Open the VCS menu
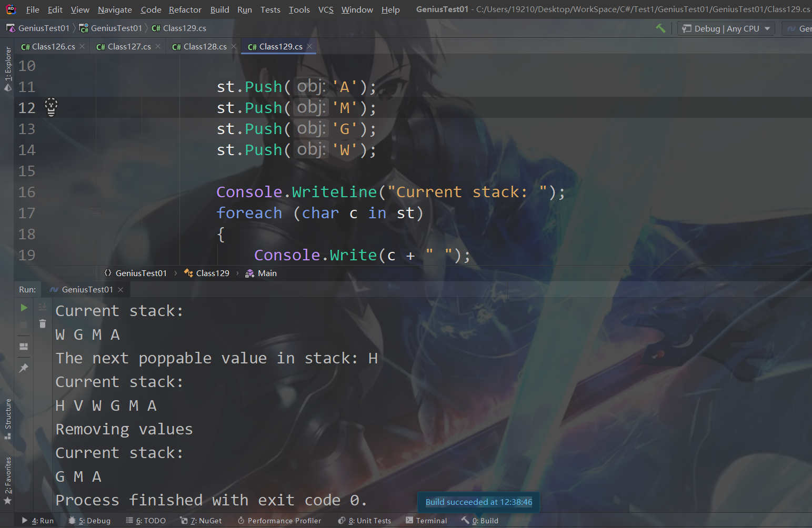The width and height of the screenshot is (812, 528). pos(326,9)
